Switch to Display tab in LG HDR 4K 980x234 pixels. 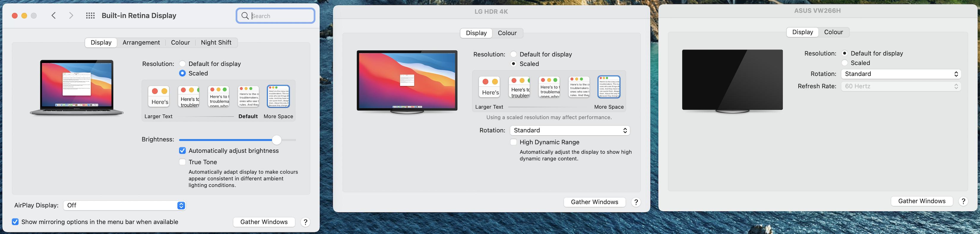pyautogui.click(x=476, y=33)
